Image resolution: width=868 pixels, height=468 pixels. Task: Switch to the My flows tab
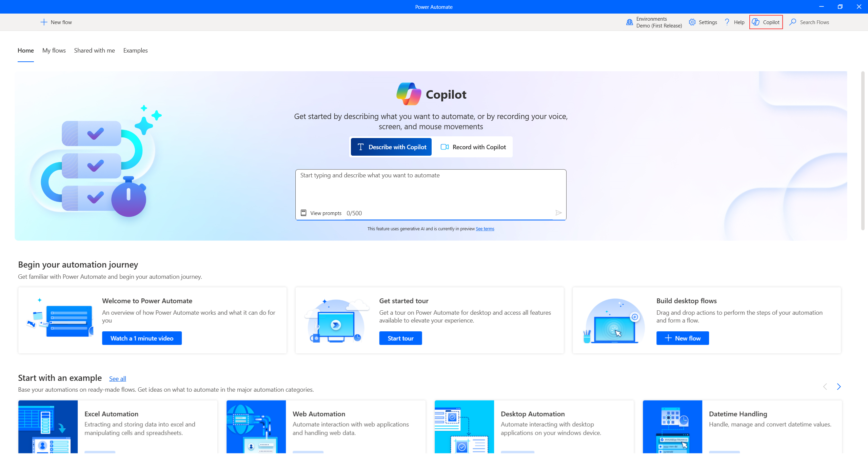pos(54,50)
